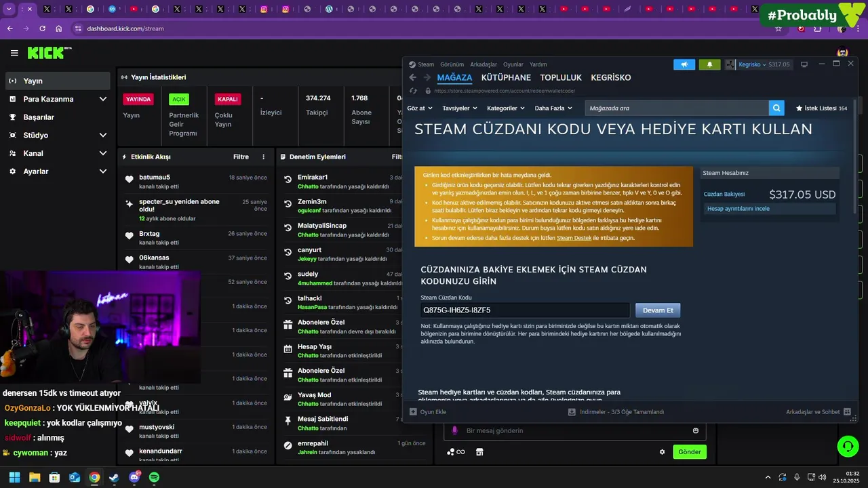Click the green Gönder button
Viewport: 868px width, 488px height.
pos(690,452)
